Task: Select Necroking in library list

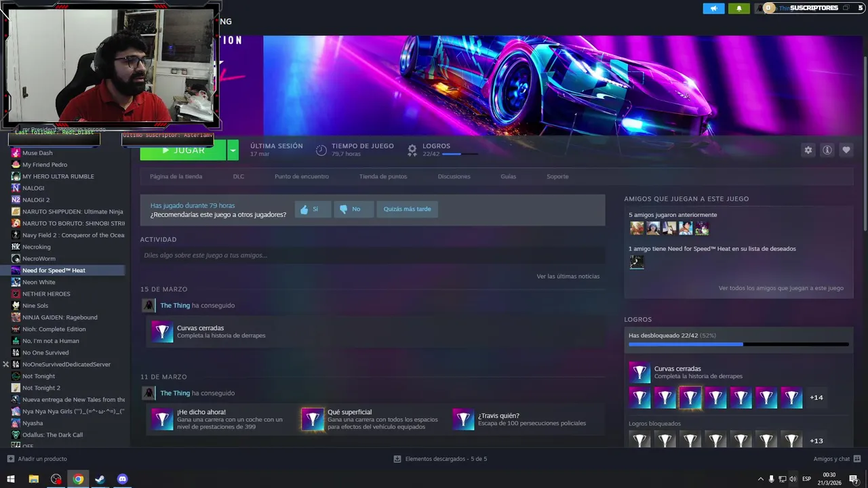Action: [37, 247]
